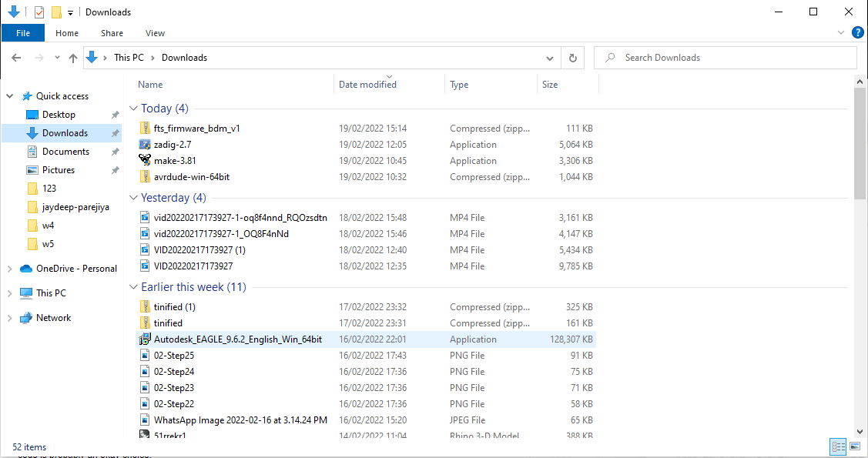This screenshot has width=868, height=458.
Task: Open the w4 folder in sidebar
Action: point(49,225)
